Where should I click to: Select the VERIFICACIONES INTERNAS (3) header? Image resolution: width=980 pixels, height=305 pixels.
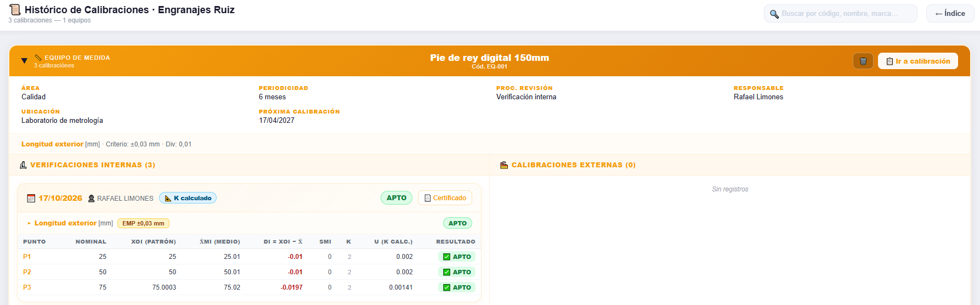pos(93,165)
